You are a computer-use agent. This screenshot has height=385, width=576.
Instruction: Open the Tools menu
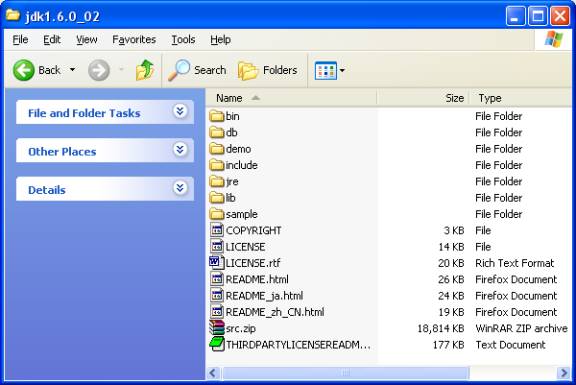(183, 39)
